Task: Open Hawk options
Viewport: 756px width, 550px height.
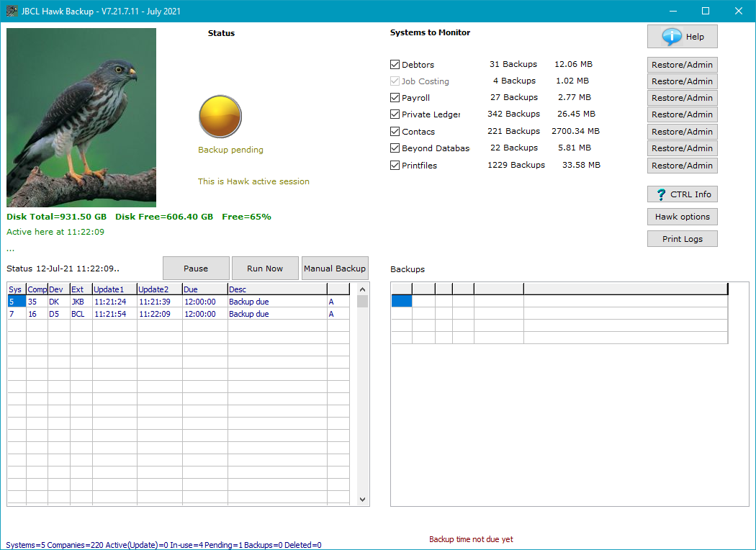Action: (x=682, y=217)
